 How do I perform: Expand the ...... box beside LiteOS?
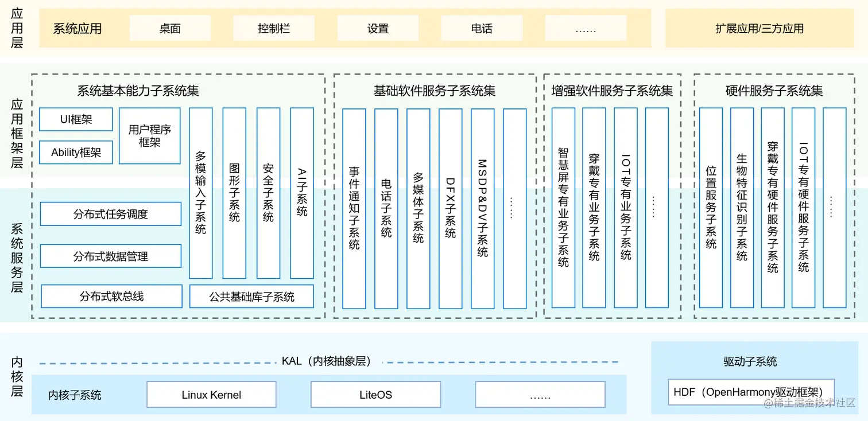(540, 395)
